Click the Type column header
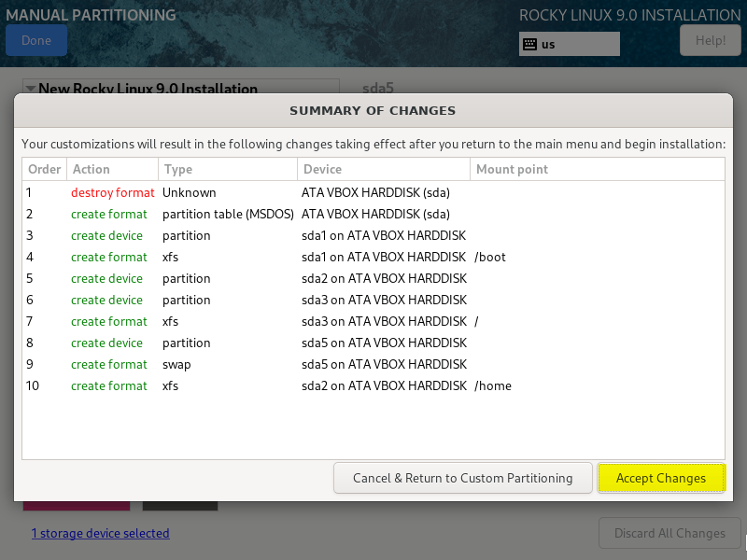The image size is (747, 560). 177,169
